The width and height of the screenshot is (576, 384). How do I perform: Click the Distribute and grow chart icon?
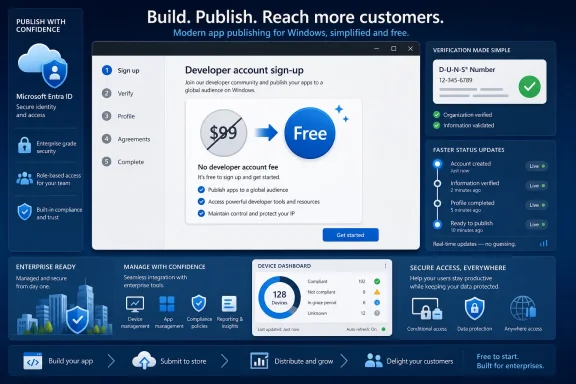[259, 360]
